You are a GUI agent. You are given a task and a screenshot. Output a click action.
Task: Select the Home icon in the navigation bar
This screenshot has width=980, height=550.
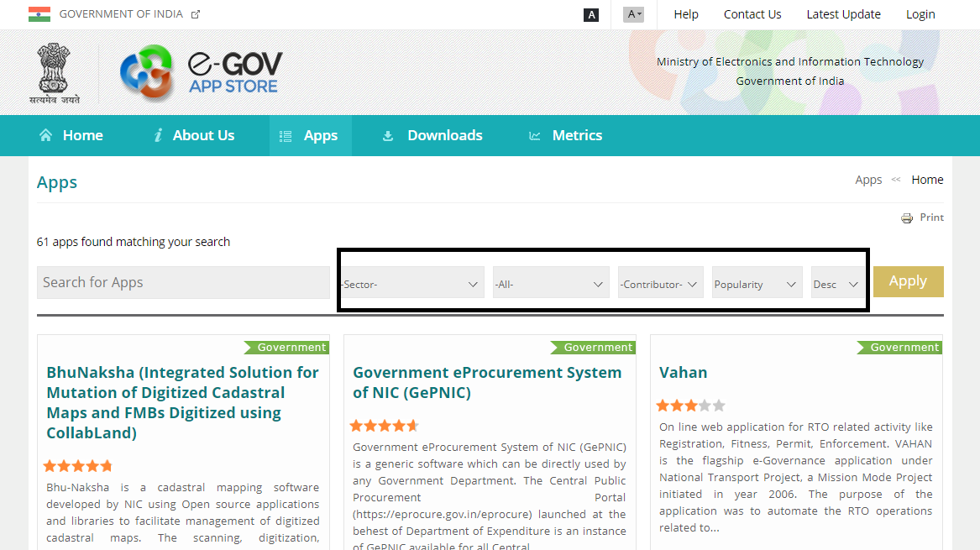pos(47,134)
